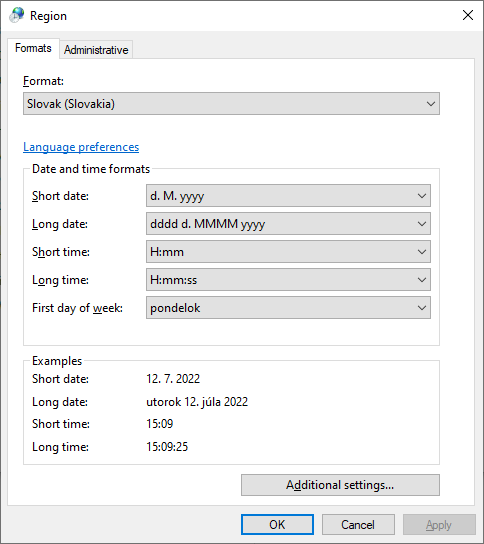484x544 pixels.
Task: Click the Long time example value 15:09:25
Action: pyautogui.click(x=167, y=447)
